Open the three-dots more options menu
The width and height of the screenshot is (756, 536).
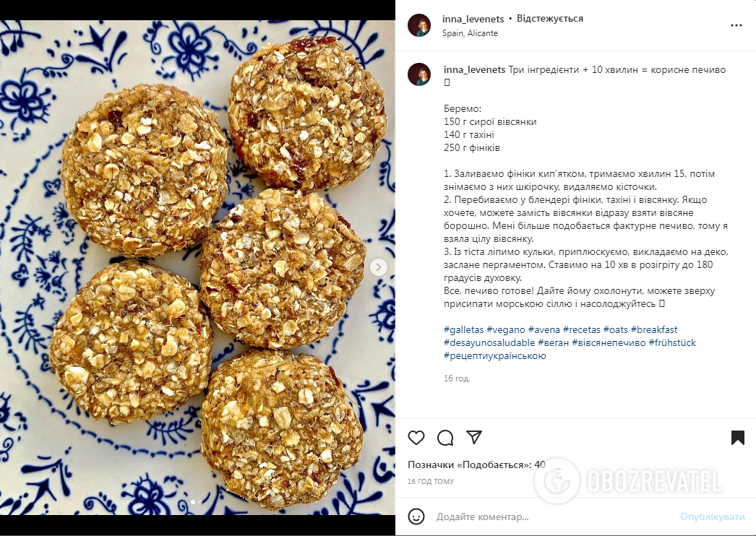click(736, 25)
